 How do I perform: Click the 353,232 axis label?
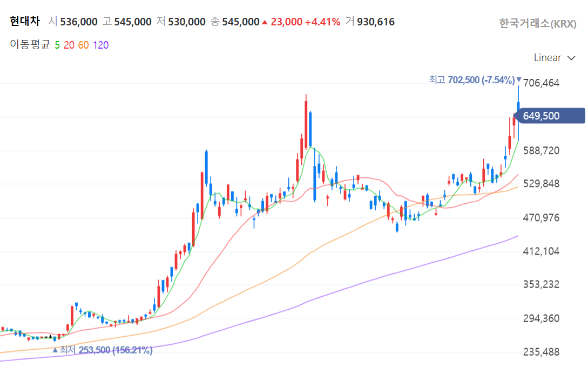click(541, 284)
